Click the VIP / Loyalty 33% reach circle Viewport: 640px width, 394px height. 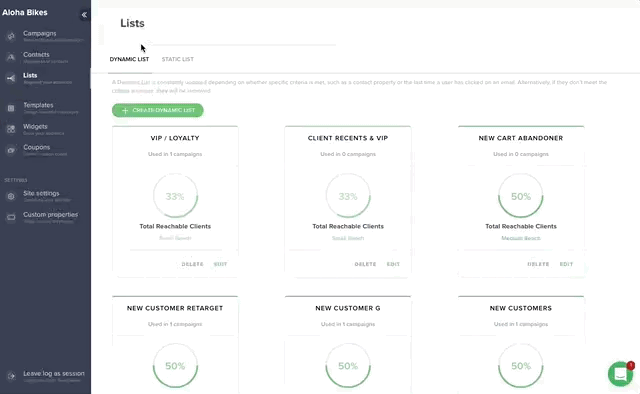[175, 196]
